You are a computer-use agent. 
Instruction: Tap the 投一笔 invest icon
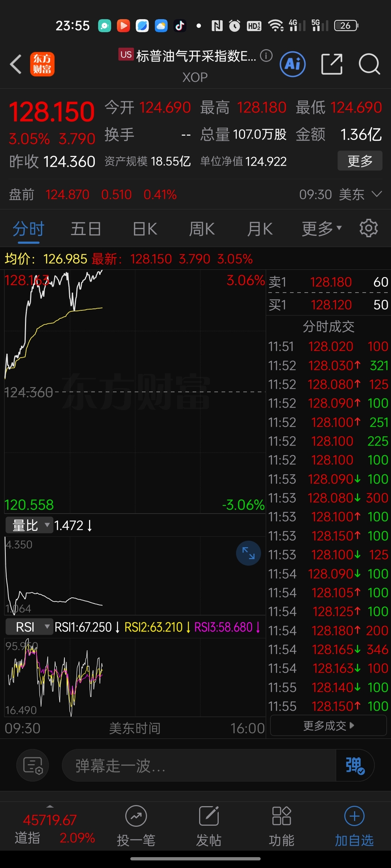(136, 827)
